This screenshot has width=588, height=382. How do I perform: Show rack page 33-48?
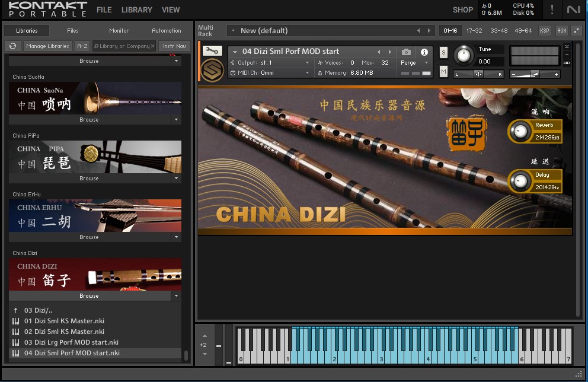[498, 31]
